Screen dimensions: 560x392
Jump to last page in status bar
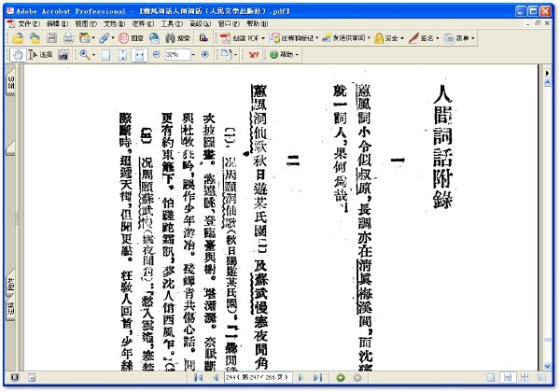(317, 377)
